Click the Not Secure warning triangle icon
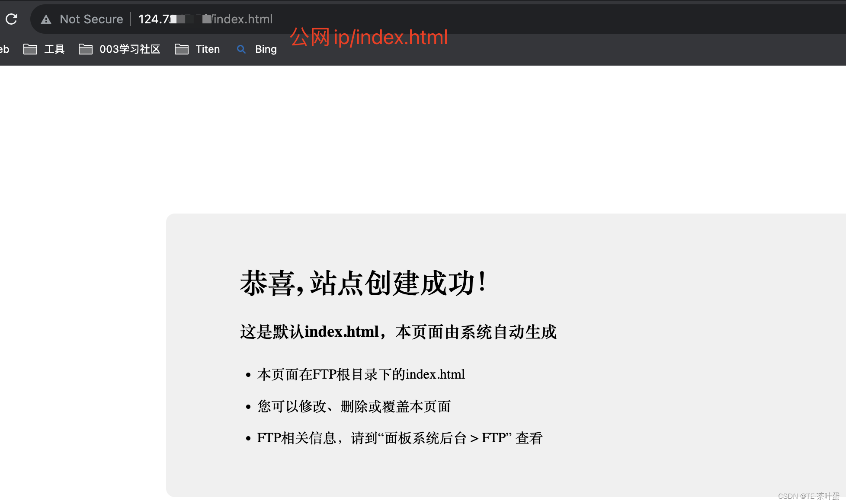Viewport: 846px width, 504px height. (x=46, y=19)
